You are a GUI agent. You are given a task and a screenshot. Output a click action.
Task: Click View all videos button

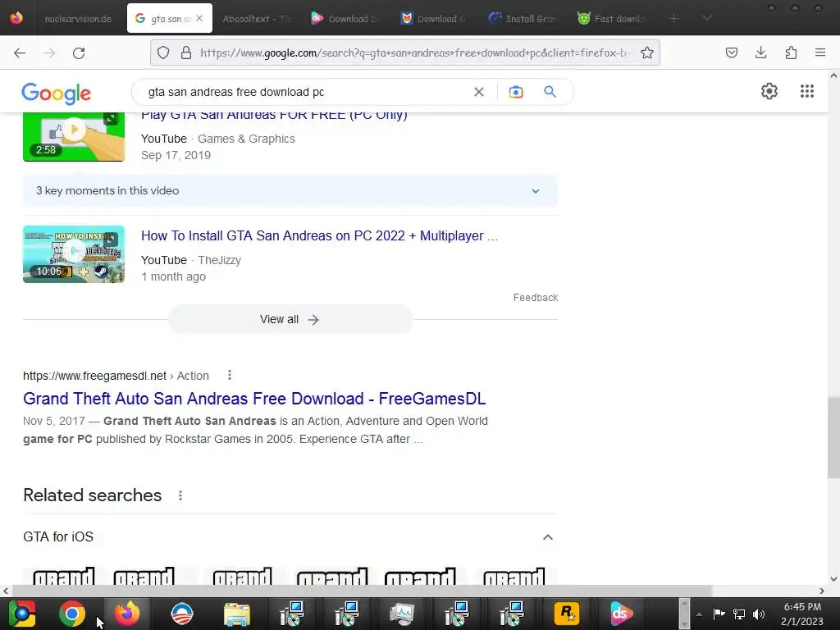[x=290, y=319]
